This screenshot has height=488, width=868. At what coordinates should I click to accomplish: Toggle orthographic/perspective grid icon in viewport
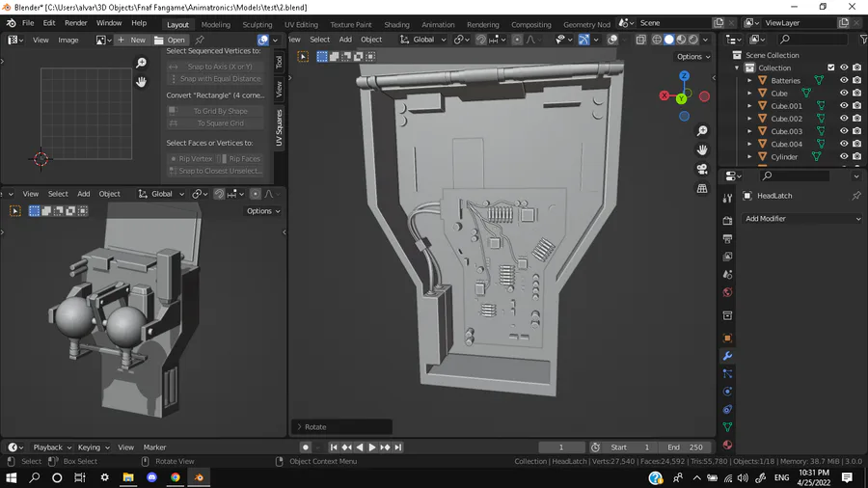pos(702,188)
